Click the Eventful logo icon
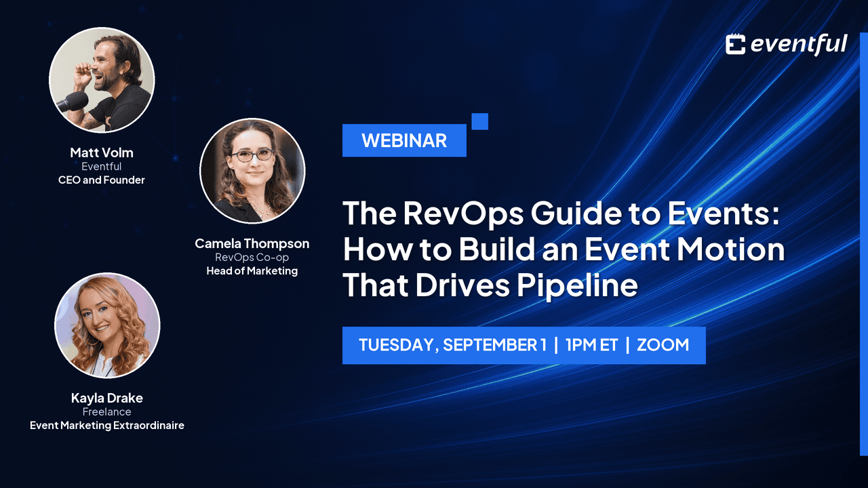 click(x=735, y=45)
